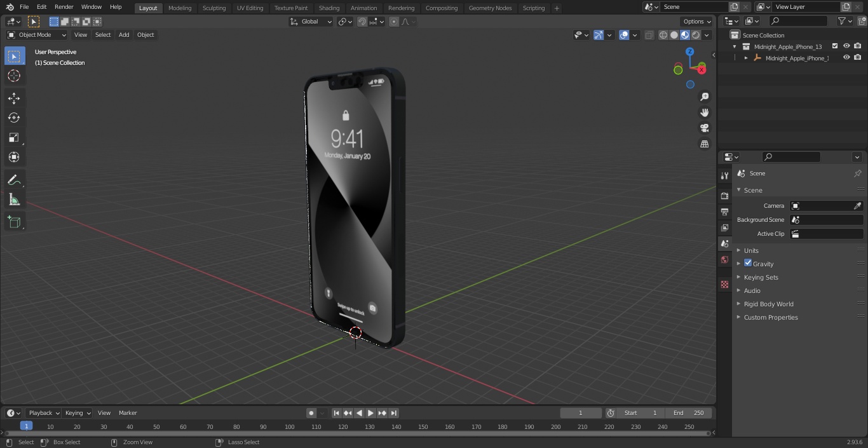Click the viewport zoom magnifier icon

click(704, 97)
